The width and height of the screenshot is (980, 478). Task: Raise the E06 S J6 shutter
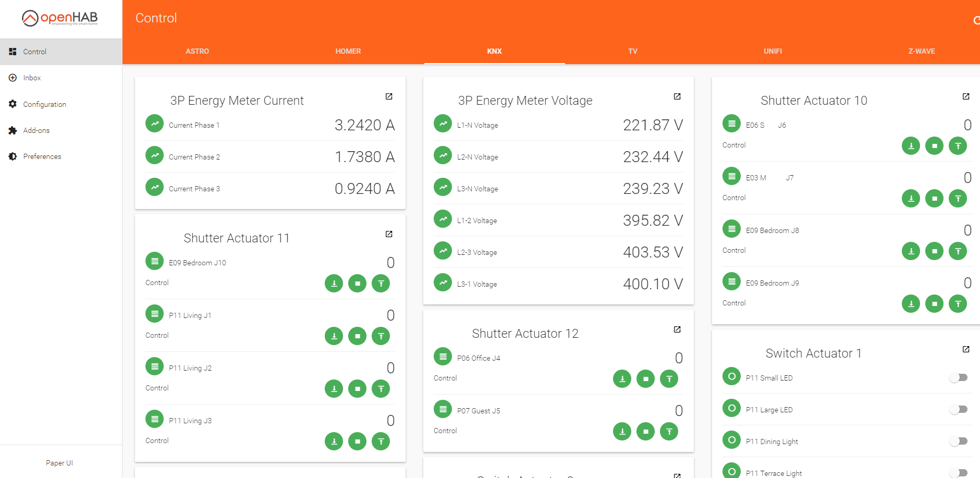pos(958,146)
